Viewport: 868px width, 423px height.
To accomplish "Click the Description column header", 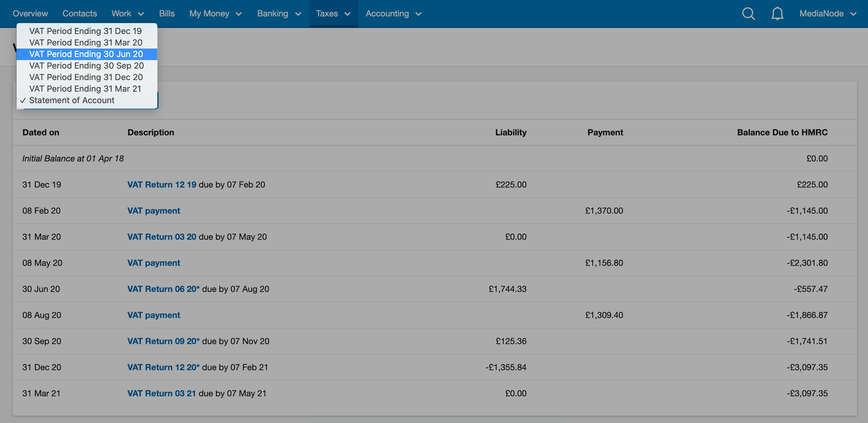I will tap(151, 132).
